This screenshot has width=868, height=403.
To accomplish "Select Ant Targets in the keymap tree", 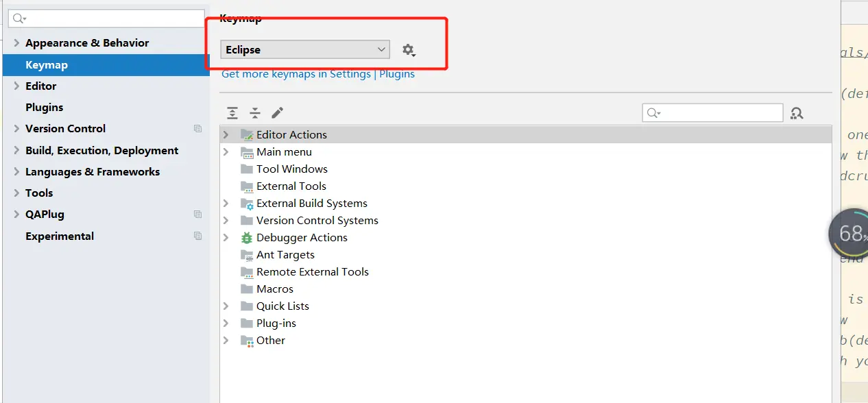I will [x=285, y=254].
